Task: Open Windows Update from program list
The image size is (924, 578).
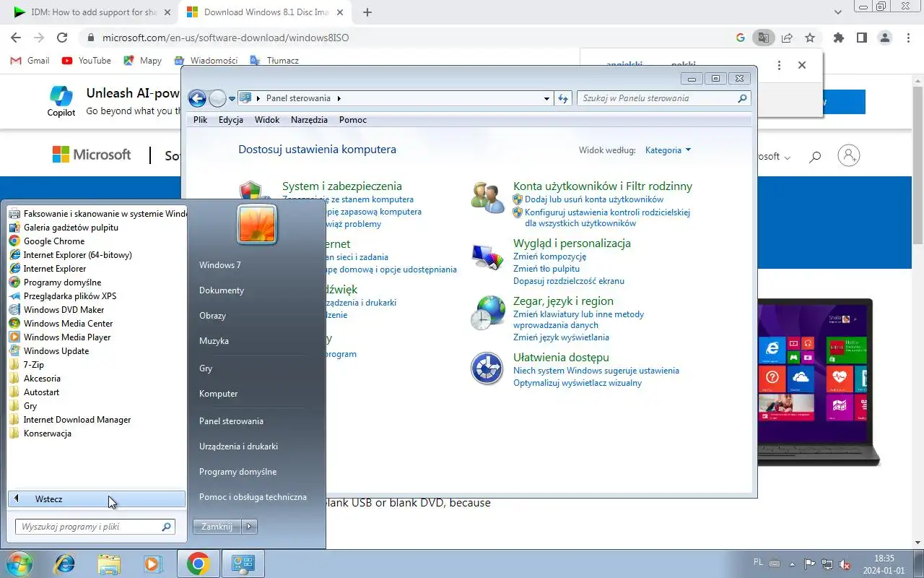Action: tap(49, 351)
